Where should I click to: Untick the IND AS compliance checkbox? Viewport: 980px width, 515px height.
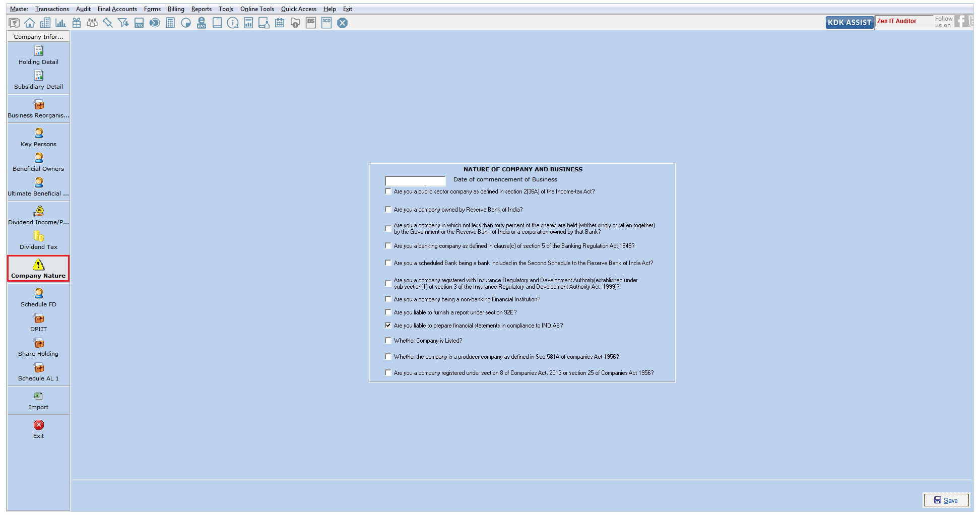pyautogui.click(x=388, y=326)
